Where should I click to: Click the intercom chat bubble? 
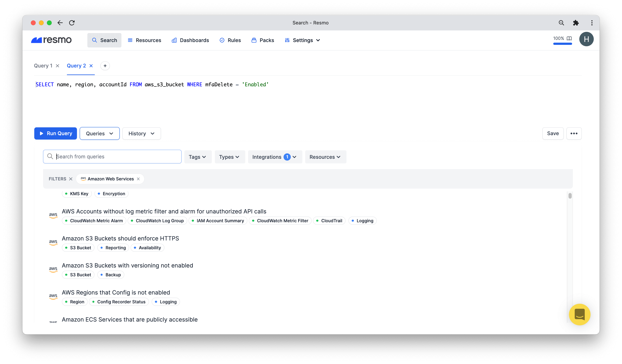(x=580, y=314)
